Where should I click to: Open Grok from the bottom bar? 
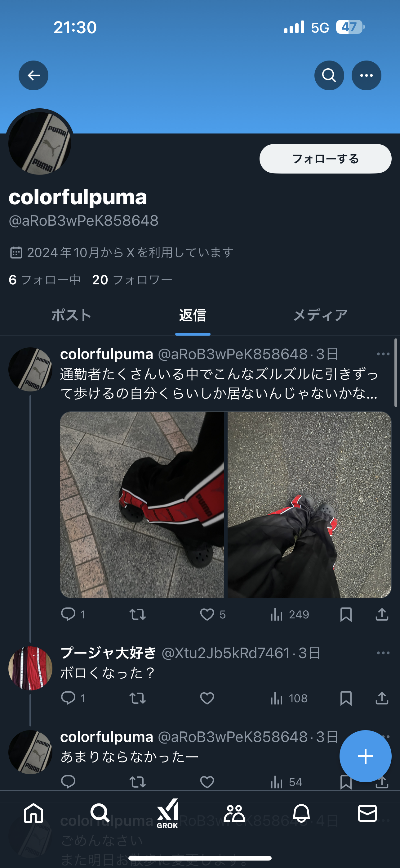pyautogui.click(x=167, y=813)
